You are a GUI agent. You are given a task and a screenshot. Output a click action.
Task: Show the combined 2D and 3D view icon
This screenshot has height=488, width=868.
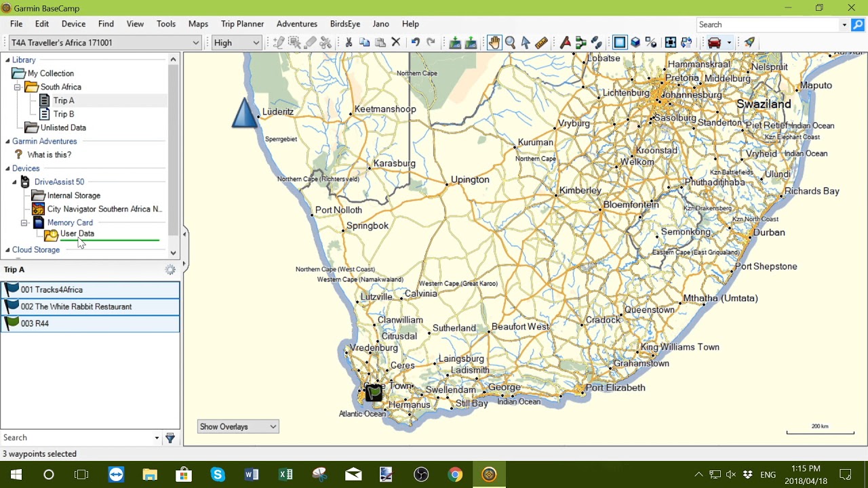click(651, 43)
